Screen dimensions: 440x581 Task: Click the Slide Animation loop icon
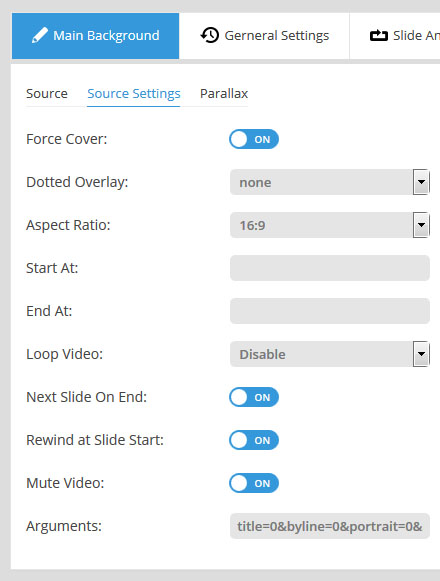coord(379,36)
